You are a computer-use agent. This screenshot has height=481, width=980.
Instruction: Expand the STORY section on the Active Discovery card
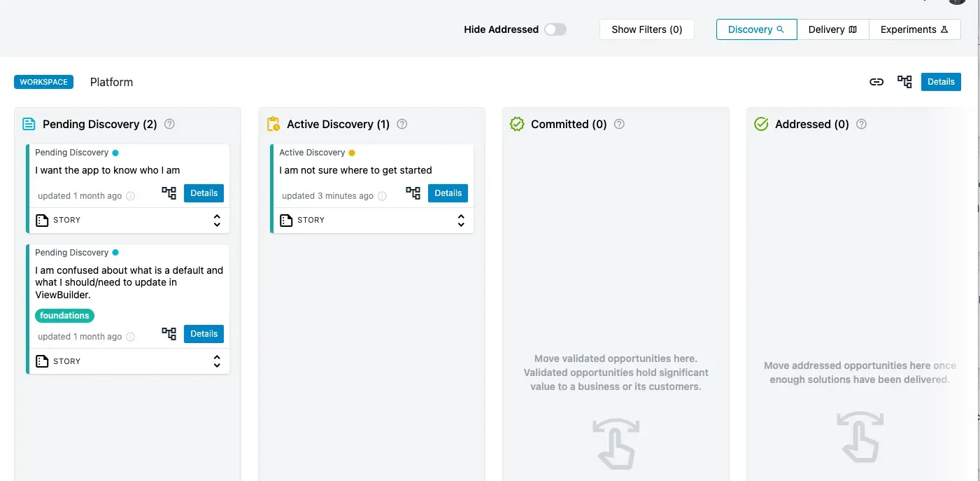pos(461,220)
